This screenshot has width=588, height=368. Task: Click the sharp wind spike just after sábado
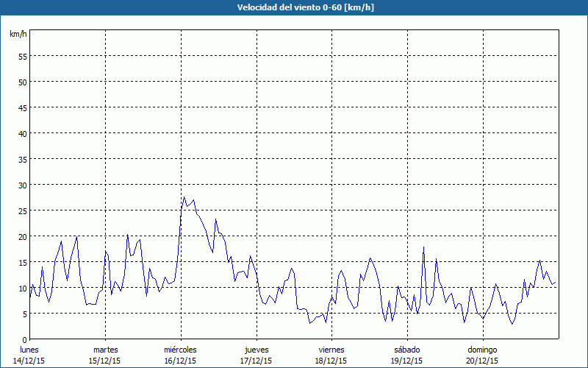(424, 247)
